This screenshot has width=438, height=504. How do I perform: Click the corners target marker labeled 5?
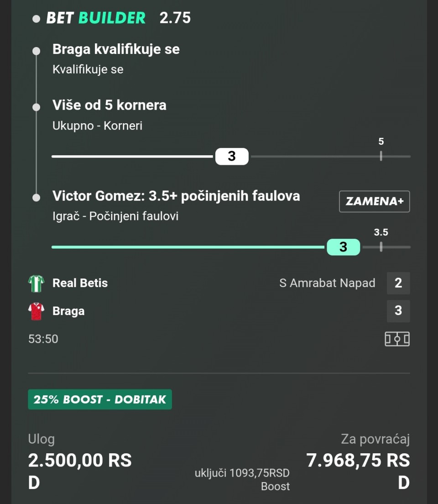(381, 156)
